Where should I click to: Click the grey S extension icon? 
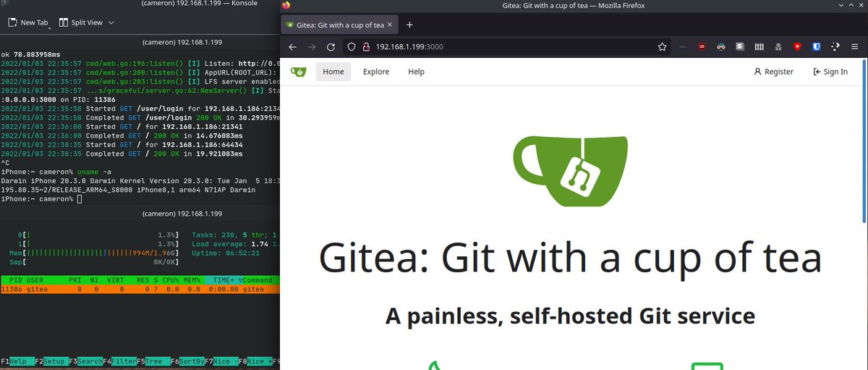click(x=740, y=46)
